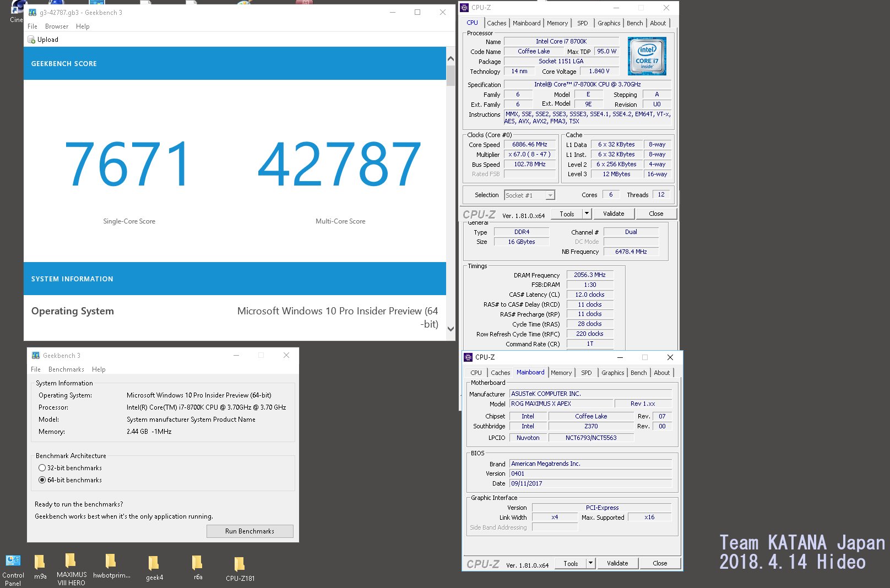The width and height of the screenshot is (890, 588).
Task: Open Browser menu in Geekbench results window
Action: pyautogui.click(x=57, y=26)
